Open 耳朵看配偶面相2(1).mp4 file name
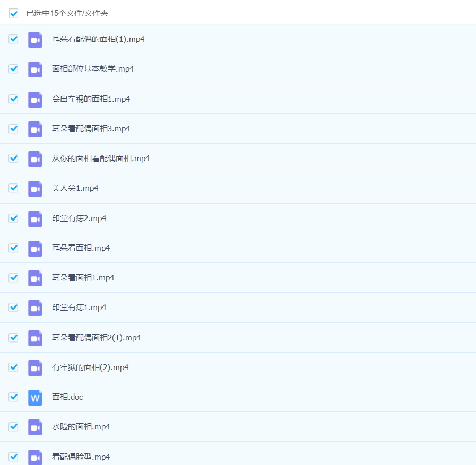This screenshot has height=465, width=476. [x=96, y=338]
